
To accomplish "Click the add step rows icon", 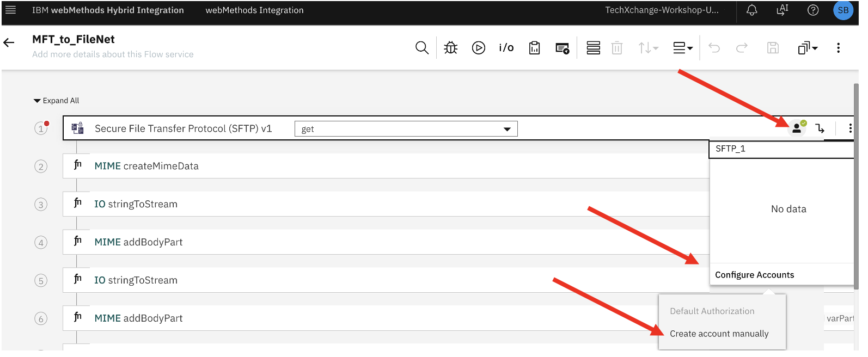I will pos(594,48).
